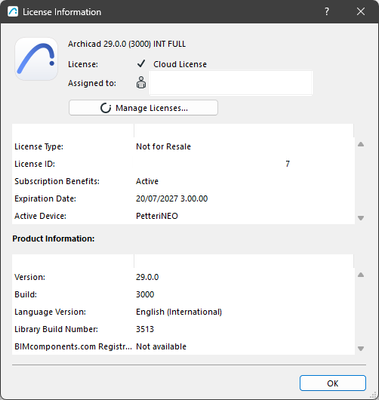The width and height of the screenshot is (379, 400).
Task: Select the '3513' library build value
Action: 145,329
